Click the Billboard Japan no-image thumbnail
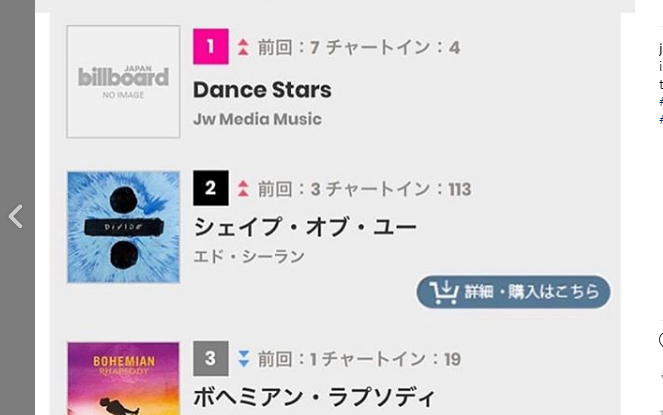 (123, 82)
